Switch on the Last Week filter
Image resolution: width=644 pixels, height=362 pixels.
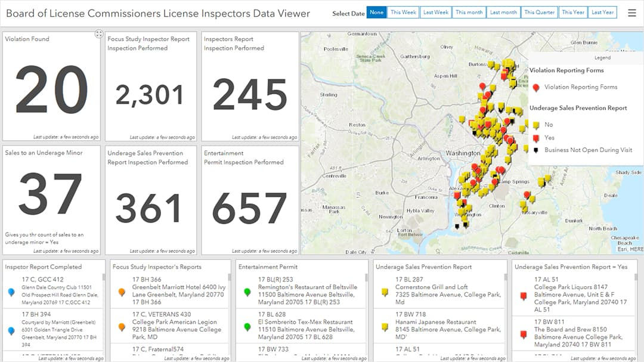435,11
